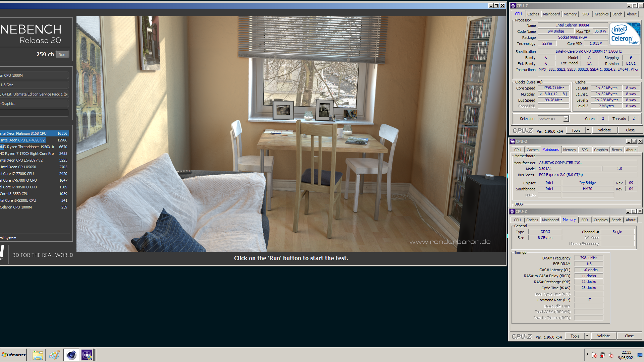Select the Intel Xeon CPU E7-4890 v2 row
Image resolution: width=644 pixels, height=362 pixels.
34,140
